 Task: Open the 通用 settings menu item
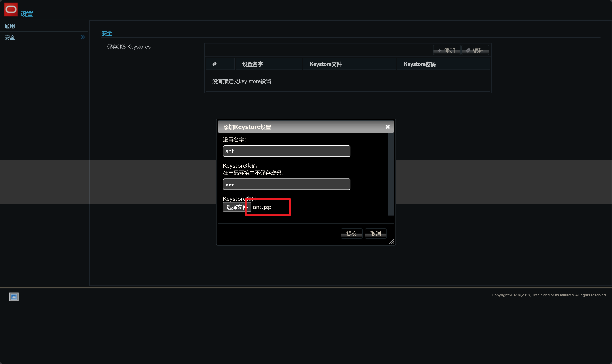[10, 26]
